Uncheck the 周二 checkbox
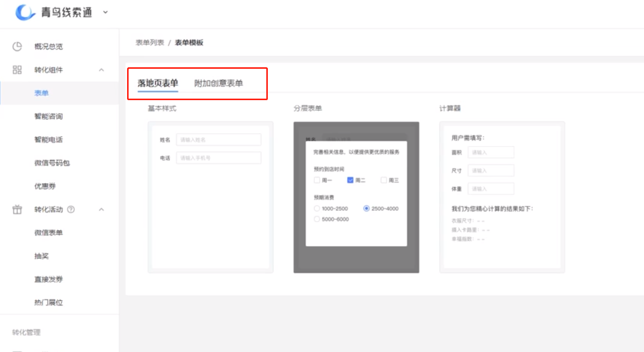 coord(350,180)
